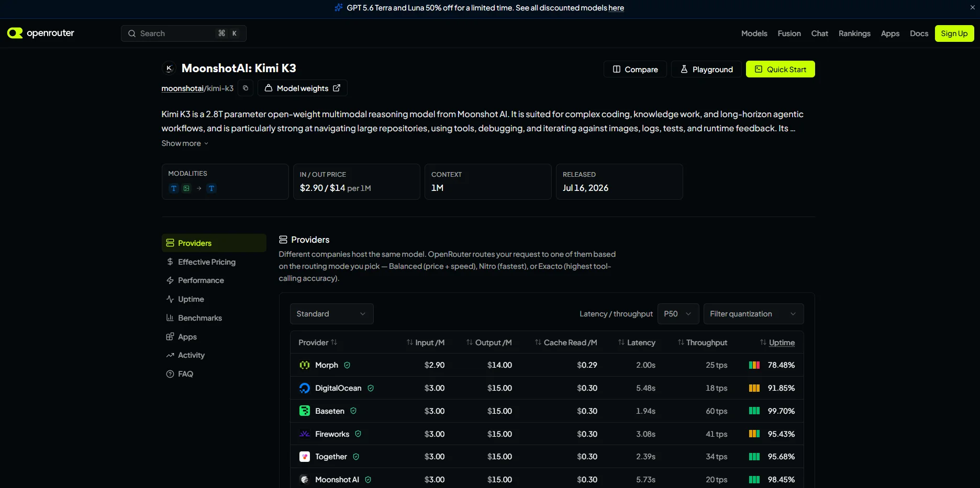
Task: Open the P50 percentile dropdown
Action: click(678, 314)
